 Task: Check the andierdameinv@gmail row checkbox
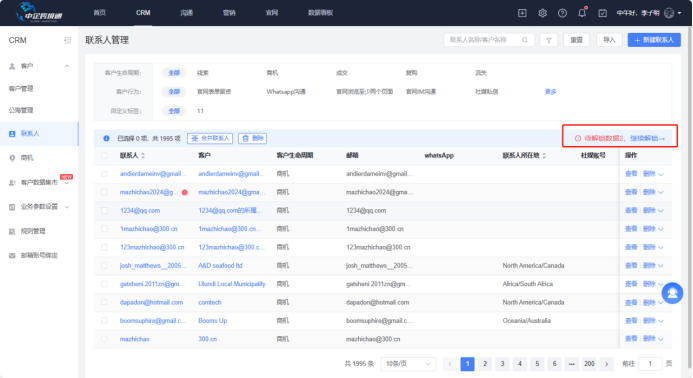(104, 174)
